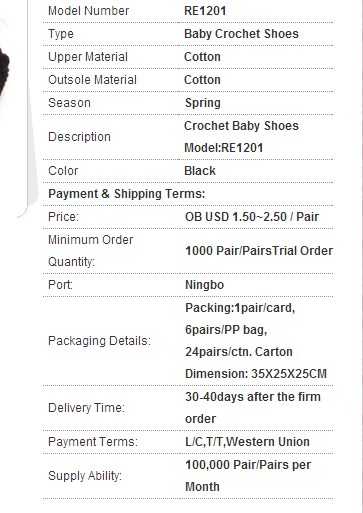Click the Payment & Shipping Terms heading
Image resolution: width=363 pixels, height=513 pixels.
click(127, 194)
